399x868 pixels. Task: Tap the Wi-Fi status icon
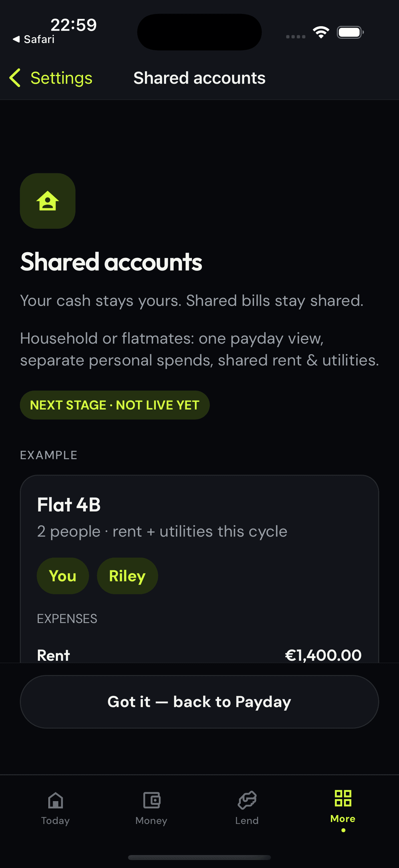(321, 32)
